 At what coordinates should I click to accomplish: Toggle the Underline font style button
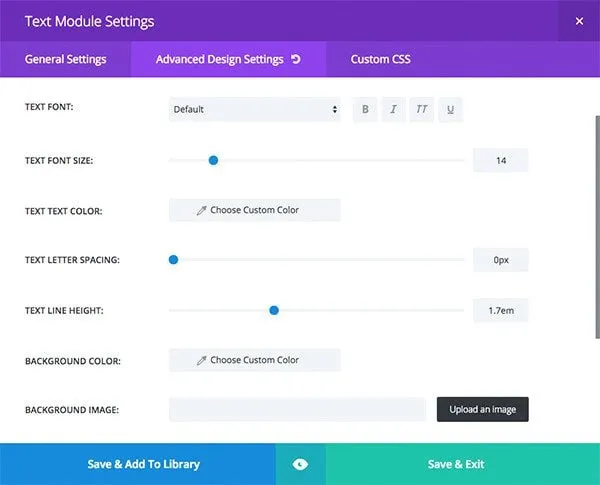[450, 109]
